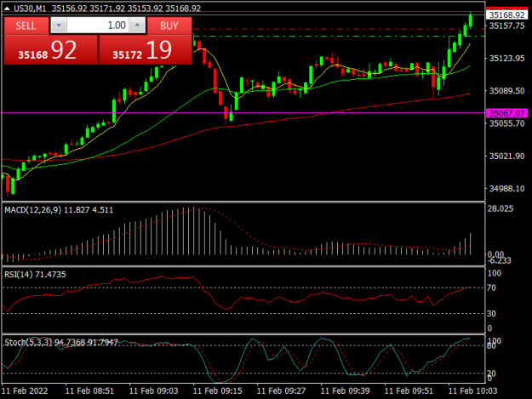Click the RSI(14) 71.4735 indicator label
Screen dimensions: 532x399
(x=35, y=274)
